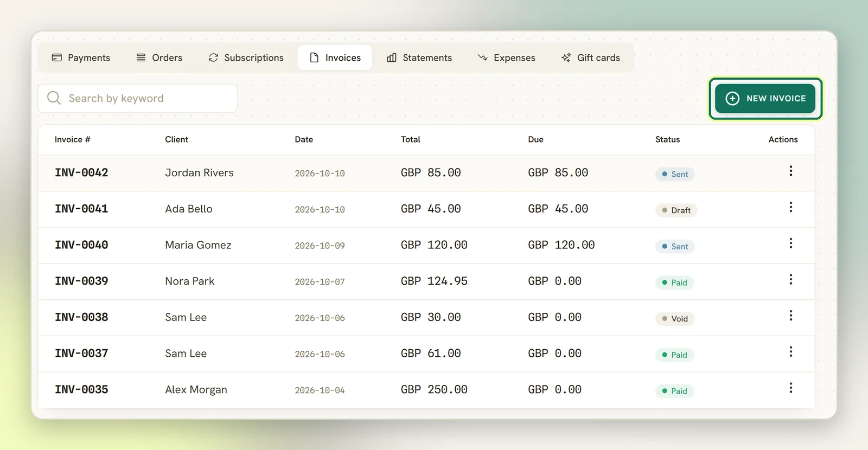The height and width of the screenshot is (450, 868).
Task: Open the Subscriptions tab
Action: 246,57
